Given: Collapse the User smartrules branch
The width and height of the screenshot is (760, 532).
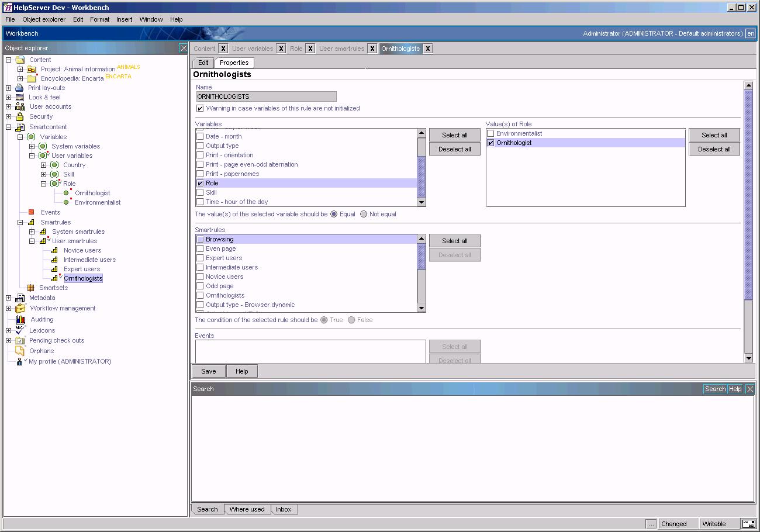Looking at the screenshot, I should (x=33, y=241).
